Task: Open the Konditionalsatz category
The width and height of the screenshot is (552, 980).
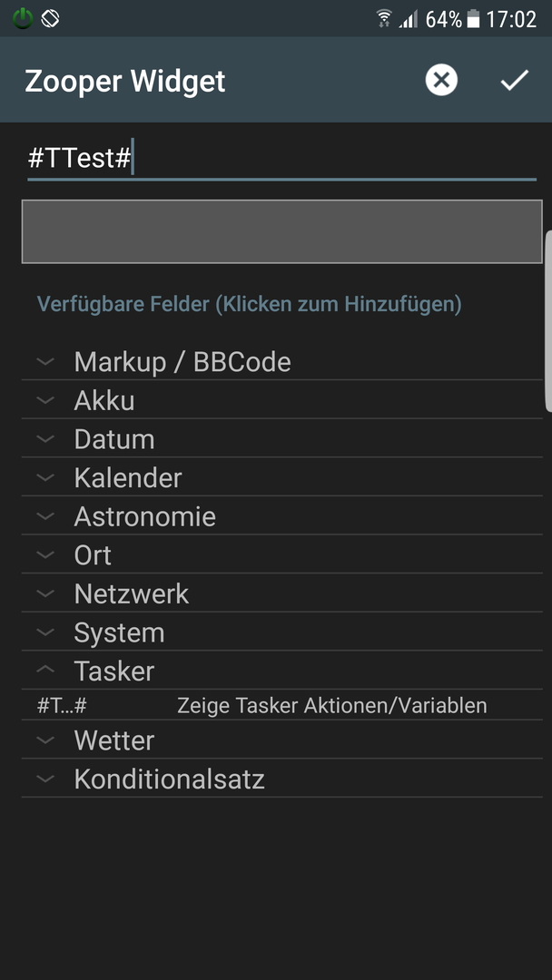Action: pyautogui.click(x=282, y=779)
